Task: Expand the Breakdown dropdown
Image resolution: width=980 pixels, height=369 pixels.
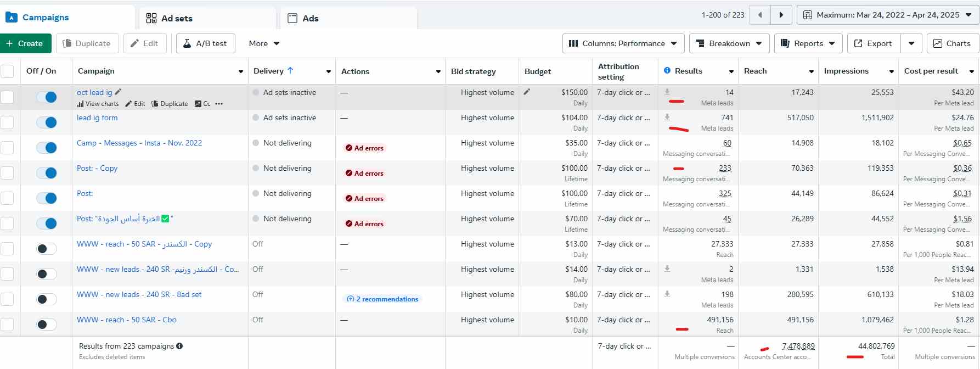Action: tap(729, 43)
